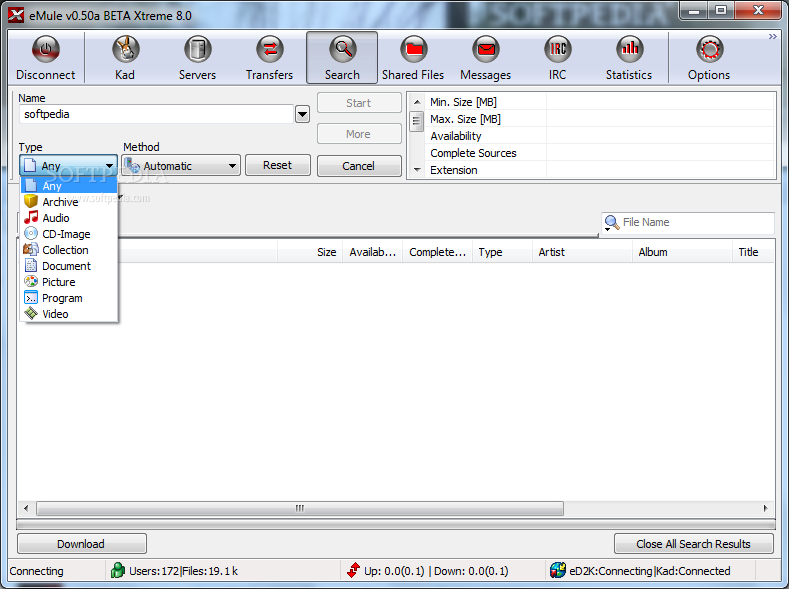Choose Collection file type

(69, 250)
